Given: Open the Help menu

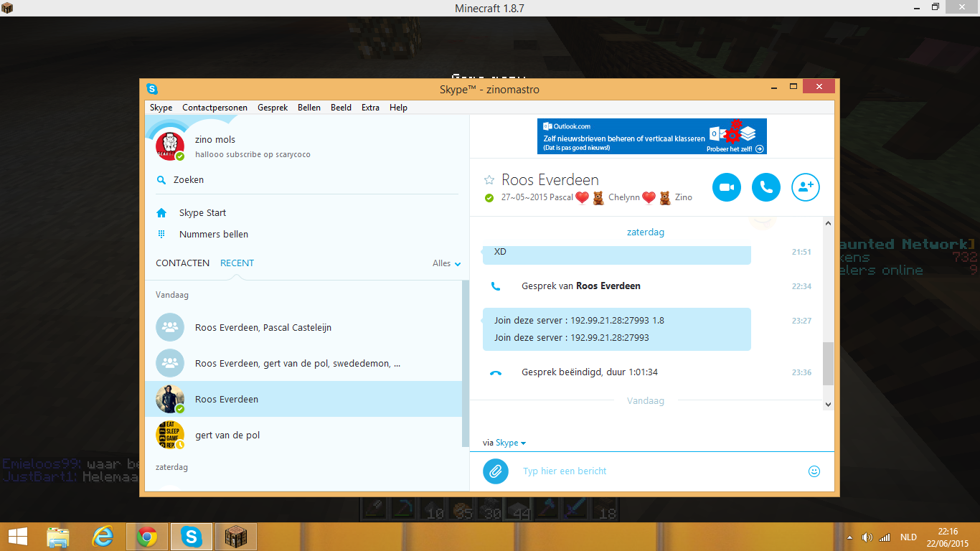Looking at the screenshot, I should (x=398, y=108).
